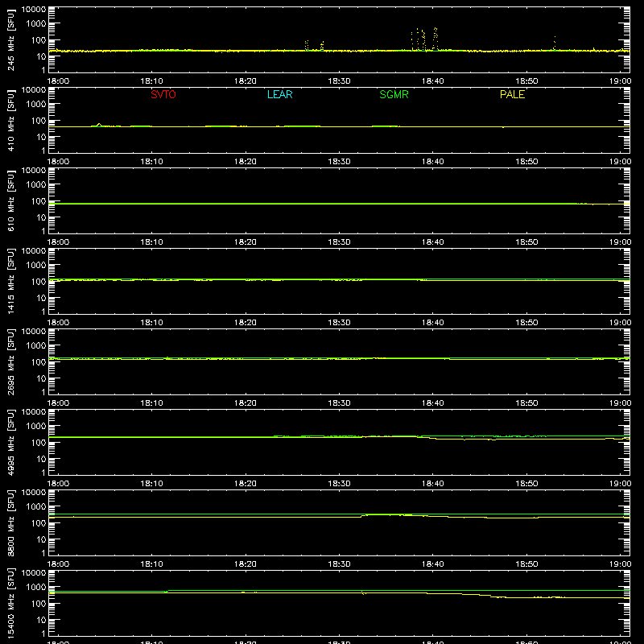Click 18:40 time label below 1415 MHz plot
The width and height of the screenshot is (644, 644).
click(x=433, y=323)
